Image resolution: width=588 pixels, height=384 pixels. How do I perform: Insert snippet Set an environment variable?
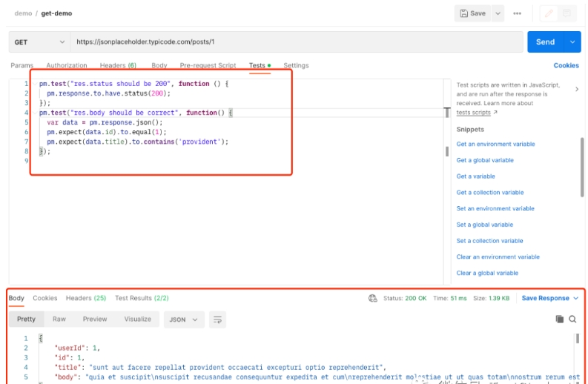[495, 208]
